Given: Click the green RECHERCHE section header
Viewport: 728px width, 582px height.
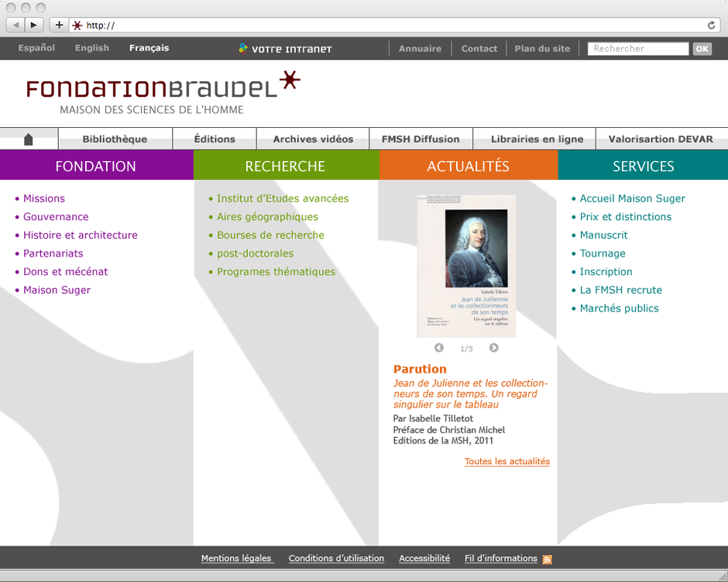Looking at the screenshot, I should pyautogui.click(x=286, y=165).
